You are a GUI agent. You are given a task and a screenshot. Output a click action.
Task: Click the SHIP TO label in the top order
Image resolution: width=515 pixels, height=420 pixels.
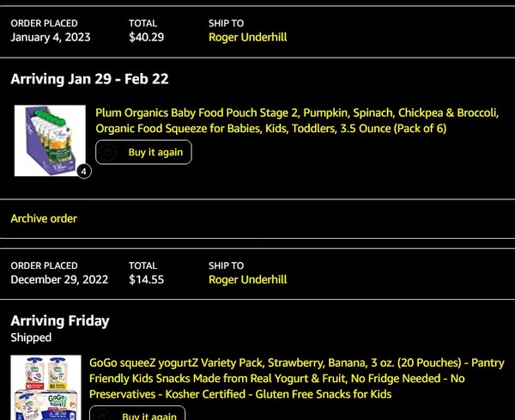pos(226,23)
